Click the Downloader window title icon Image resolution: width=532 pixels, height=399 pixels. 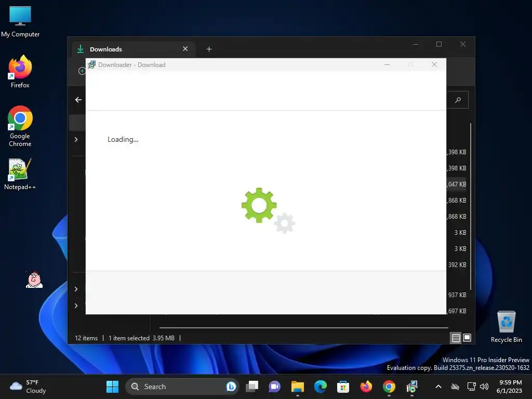91,64
